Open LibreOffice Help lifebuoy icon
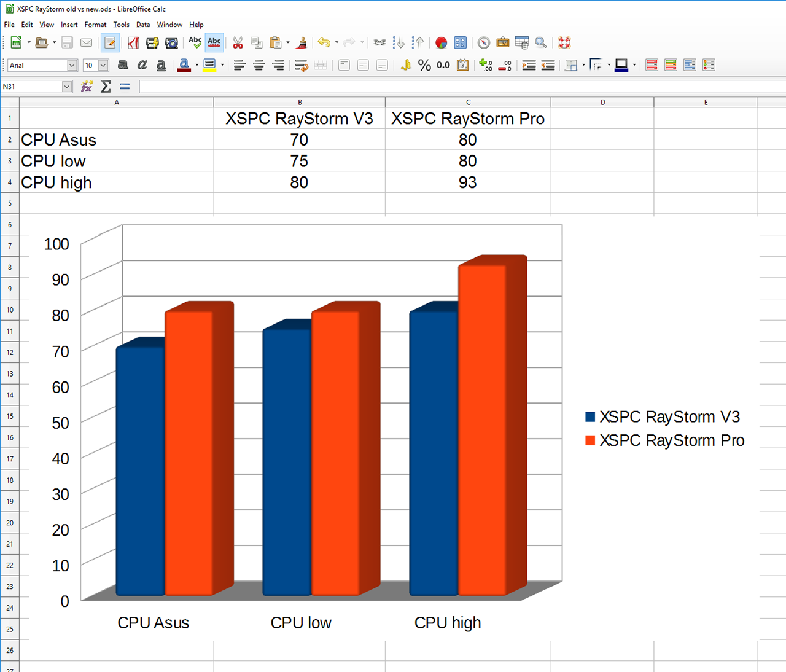 tap(564, 42)
